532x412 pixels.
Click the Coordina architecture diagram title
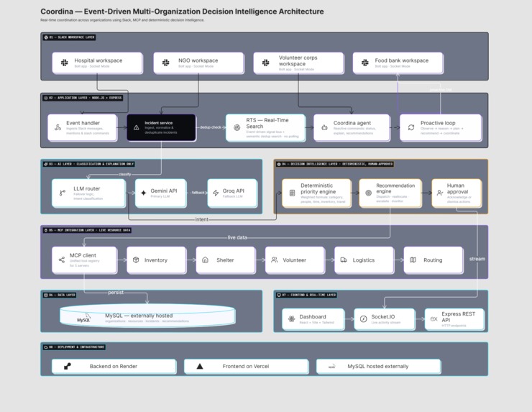(182, 12)
